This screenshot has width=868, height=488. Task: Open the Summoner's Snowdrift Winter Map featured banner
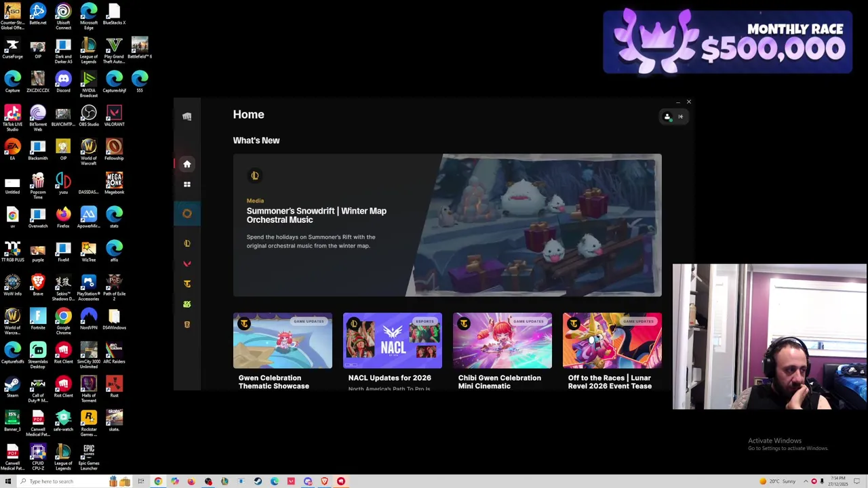pos(448,226)
